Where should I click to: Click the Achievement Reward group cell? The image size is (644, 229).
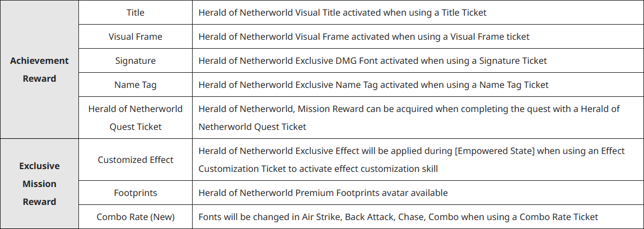[39, 69]
